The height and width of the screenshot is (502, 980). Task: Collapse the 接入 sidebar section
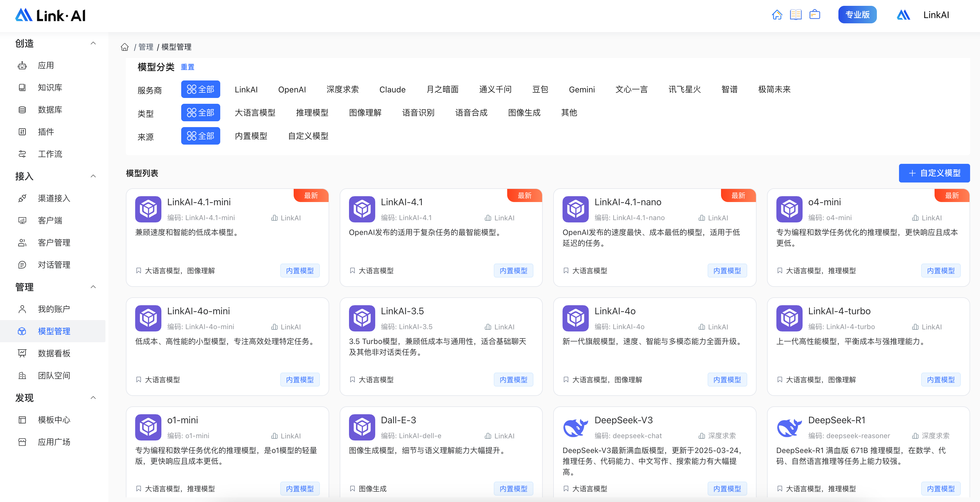[x=93, y=176]
